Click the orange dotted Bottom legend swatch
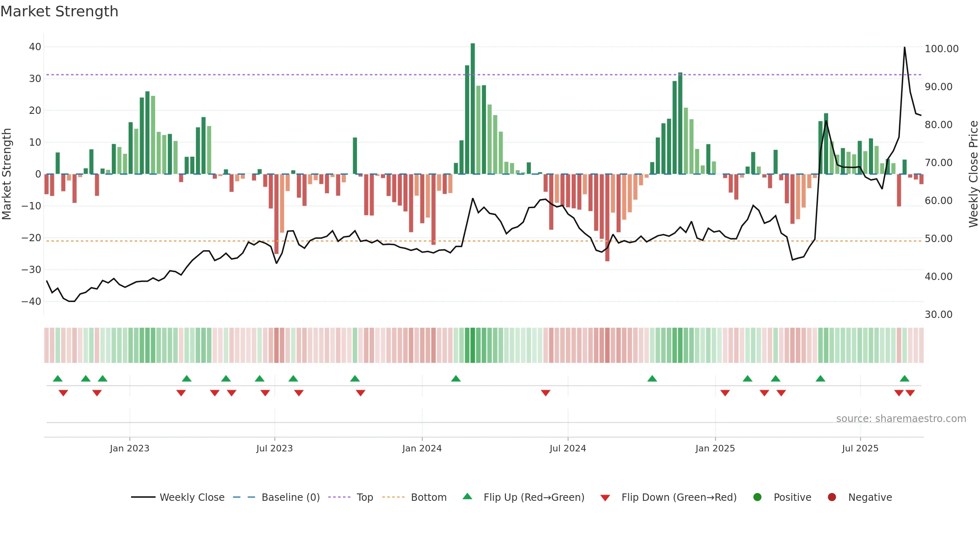 tap(394, 497)
